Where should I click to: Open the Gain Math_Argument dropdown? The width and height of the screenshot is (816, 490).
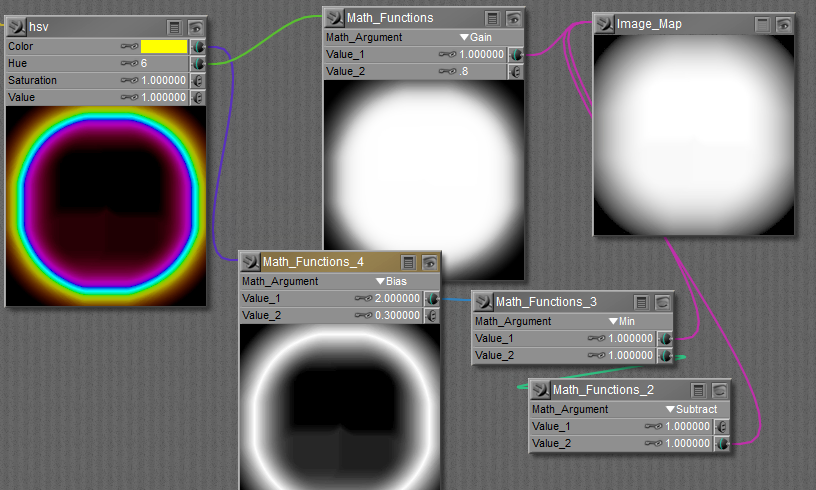pos(476,37)
